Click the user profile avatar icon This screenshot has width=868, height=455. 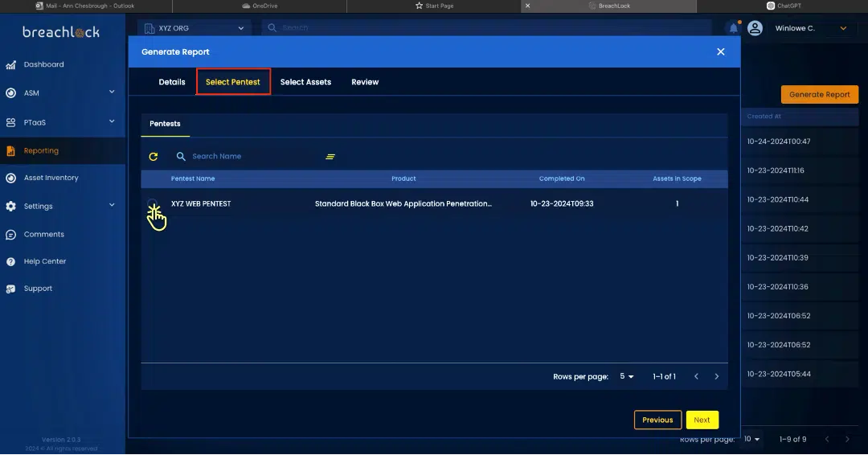pos(755,28)
